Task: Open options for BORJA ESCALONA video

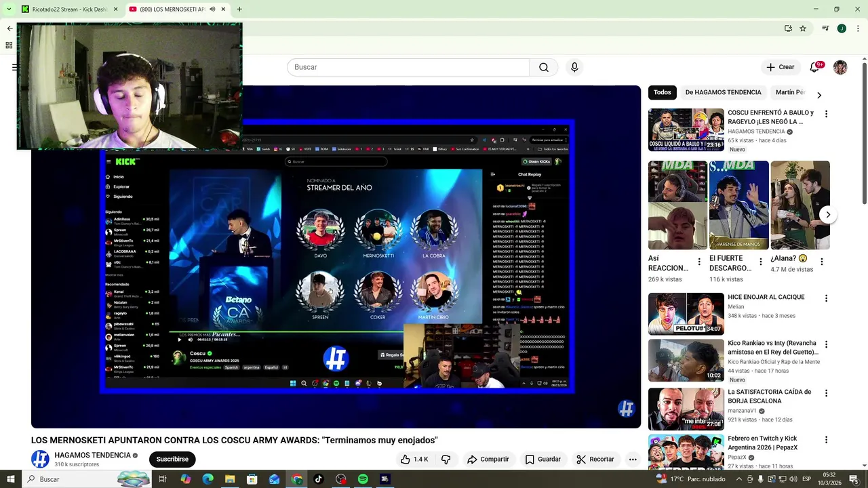Action: (826, 393)
